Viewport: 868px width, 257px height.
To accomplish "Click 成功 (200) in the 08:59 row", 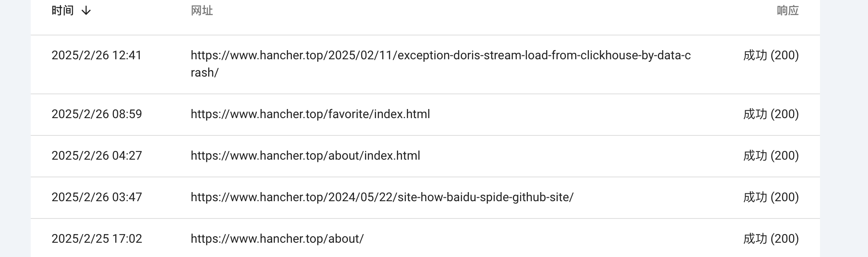I will (771, 114).
